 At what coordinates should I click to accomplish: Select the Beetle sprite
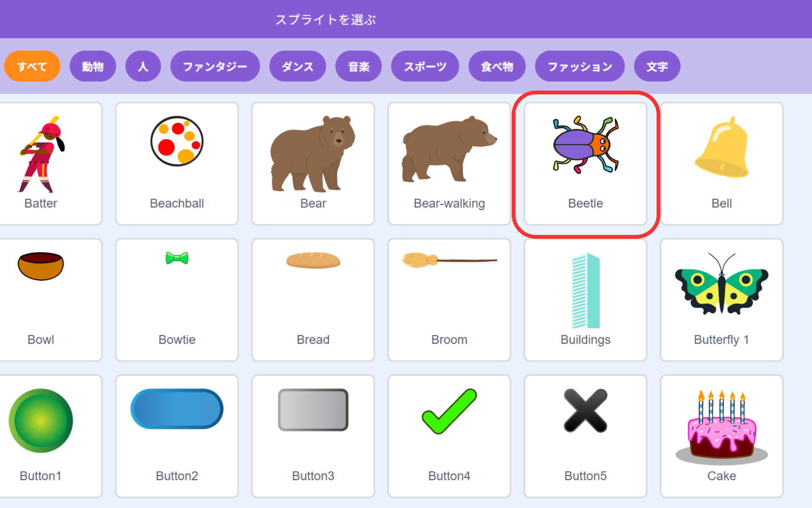tap(585, 164)
